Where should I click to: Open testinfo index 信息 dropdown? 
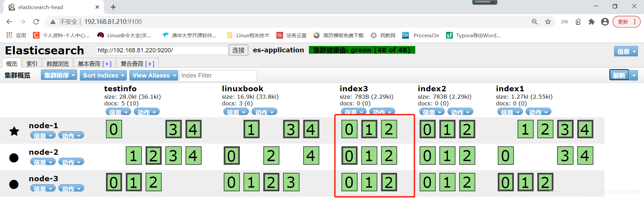pos(118,112)
